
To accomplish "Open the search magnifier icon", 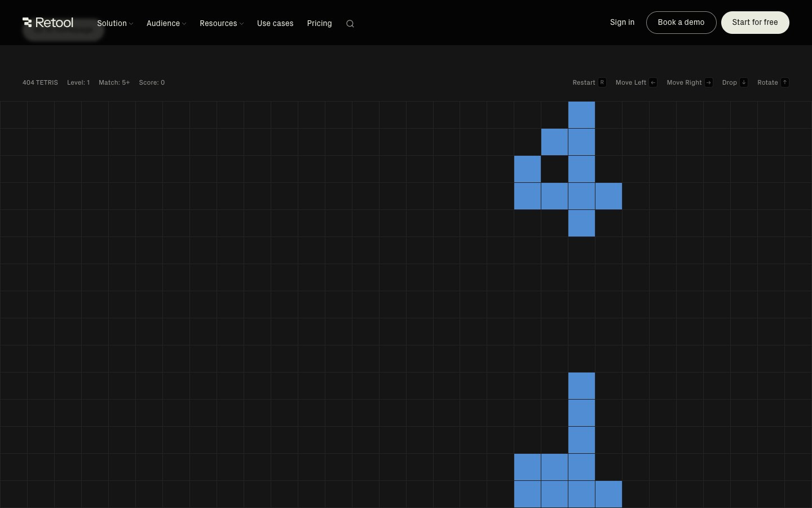I will pyautogui.click(x=350, y=24).
